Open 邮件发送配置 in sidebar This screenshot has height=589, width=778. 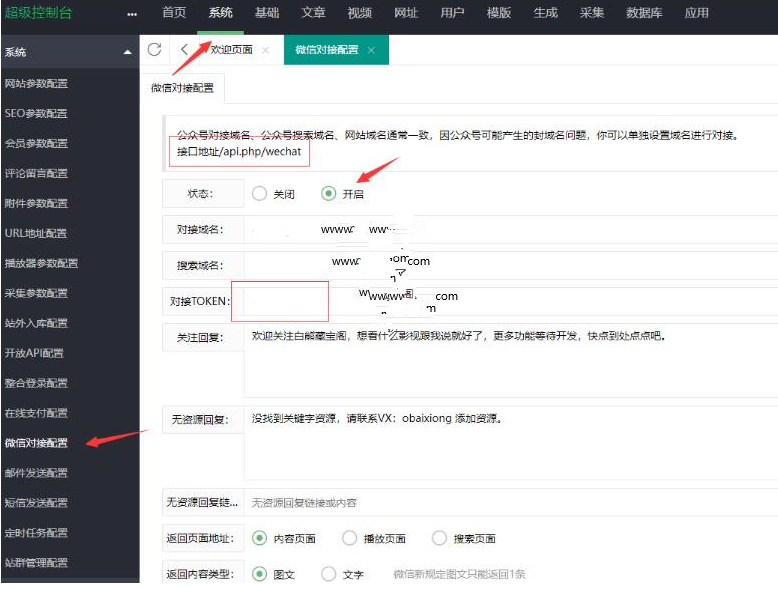tap(36, 473)
